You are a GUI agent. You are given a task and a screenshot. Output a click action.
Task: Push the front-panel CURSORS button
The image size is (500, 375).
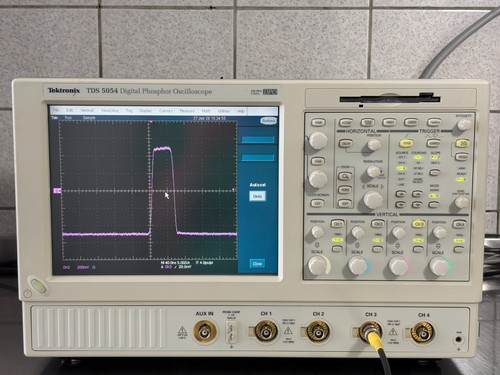411,123
